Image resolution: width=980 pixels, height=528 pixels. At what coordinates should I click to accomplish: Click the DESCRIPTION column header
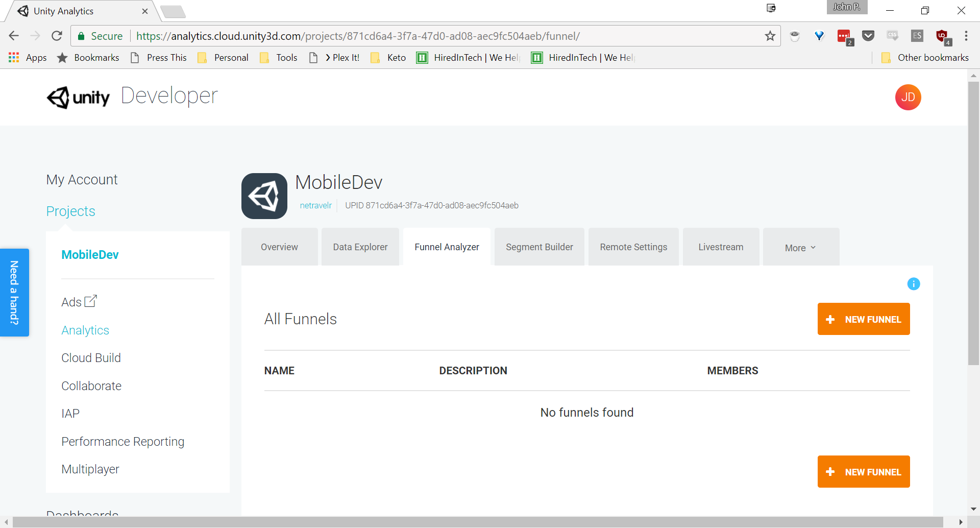pyautogui.click(x=473, y=371)
